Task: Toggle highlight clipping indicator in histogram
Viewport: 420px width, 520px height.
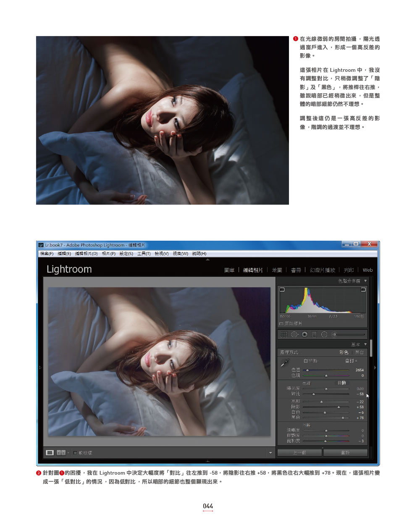Action: pos(363,289)
